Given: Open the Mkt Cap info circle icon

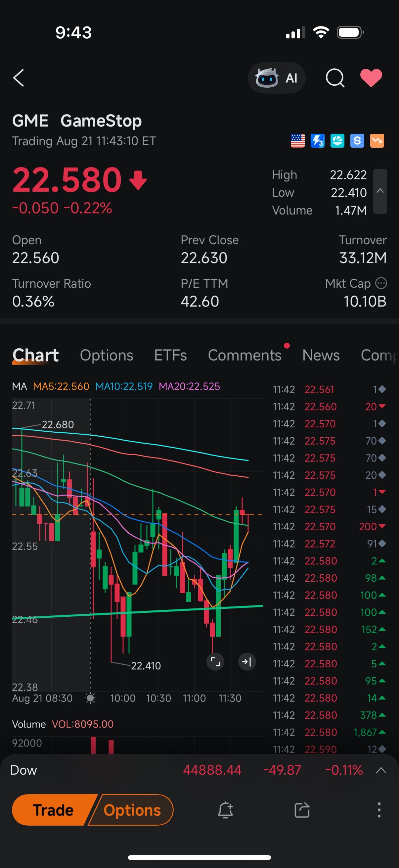Looking at the screenshot, I should pos(381,283).
